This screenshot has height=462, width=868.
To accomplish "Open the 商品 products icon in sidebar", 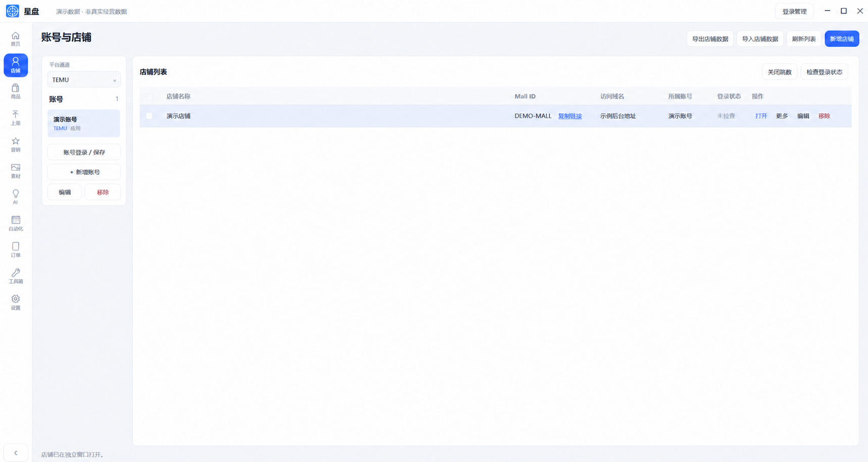I will point(16,91).
